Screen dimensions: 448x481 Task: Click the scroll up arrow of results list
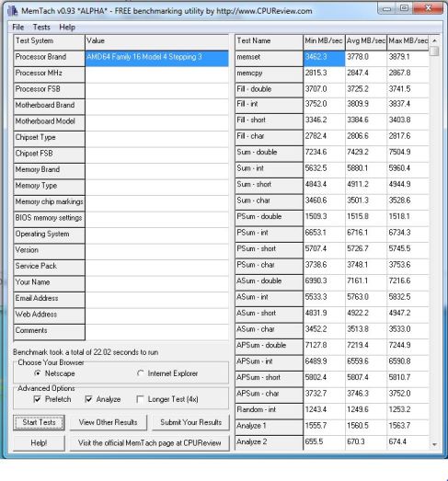[x=434, y=40]
